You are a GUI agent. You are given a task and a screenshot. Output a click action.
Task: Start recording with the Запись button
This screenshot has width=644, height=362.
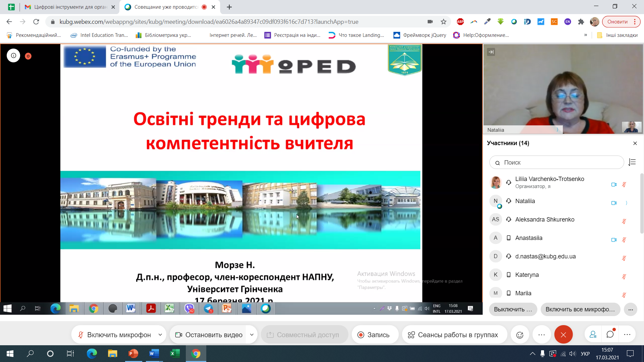(375, 335)
